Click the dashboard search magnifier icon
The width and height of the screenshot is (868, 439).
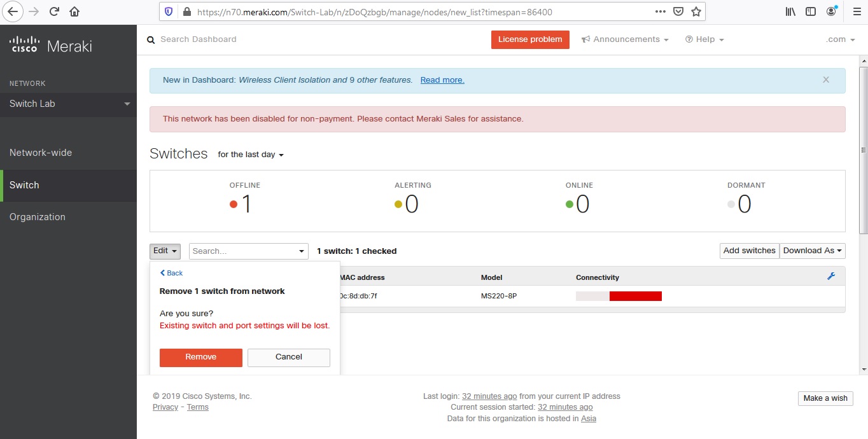click(151, 39)
